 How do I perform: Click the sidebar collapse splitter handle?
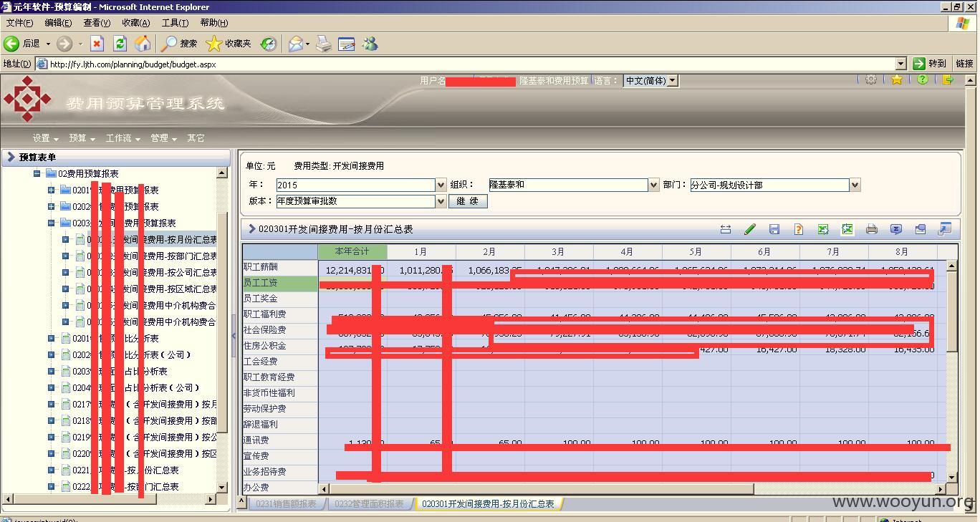pyautogui.click(x=234, y=335)
